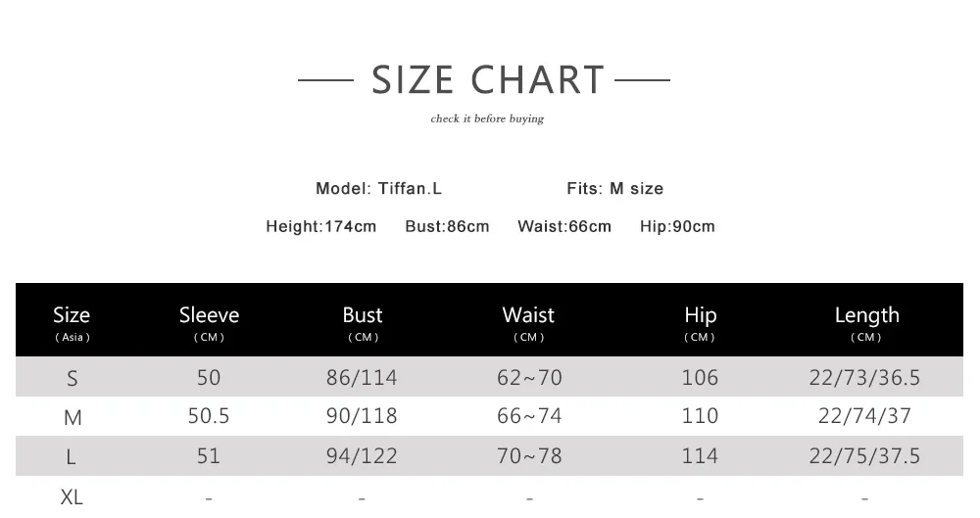Click the Hip:90cm model measurement

677,227
